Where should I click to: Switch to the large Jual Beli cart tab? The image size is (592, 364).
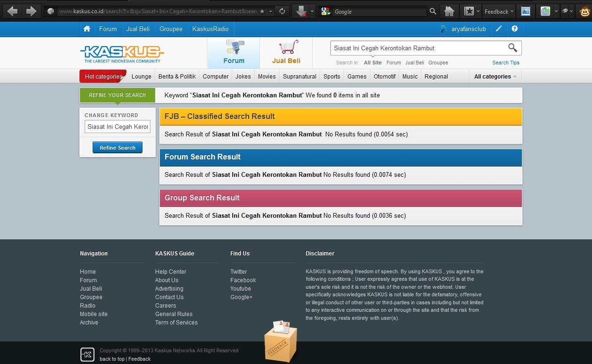point(286,53)
